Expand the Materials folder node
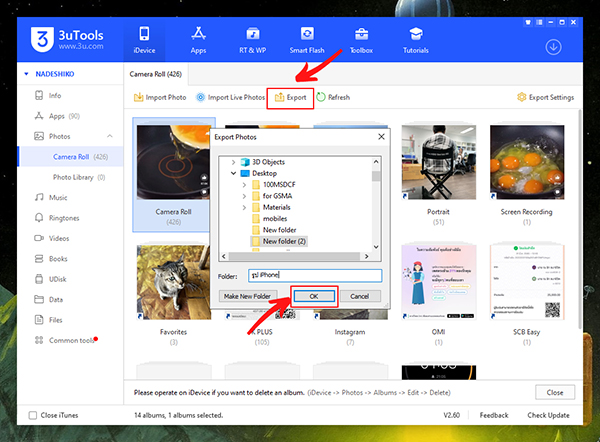 pyautogui.click(x=244, y=207)
